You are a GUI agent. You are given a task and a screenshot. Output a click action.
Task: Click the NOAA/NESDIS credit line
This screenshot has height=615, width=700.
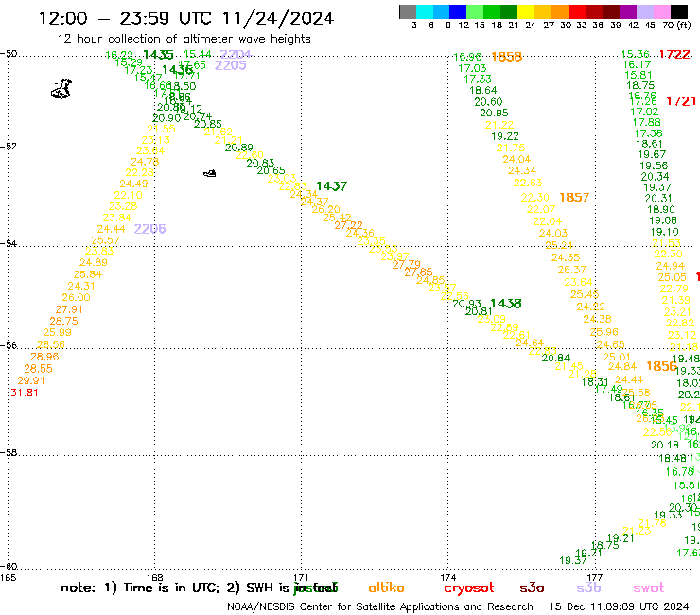click(x=380, y=607)
